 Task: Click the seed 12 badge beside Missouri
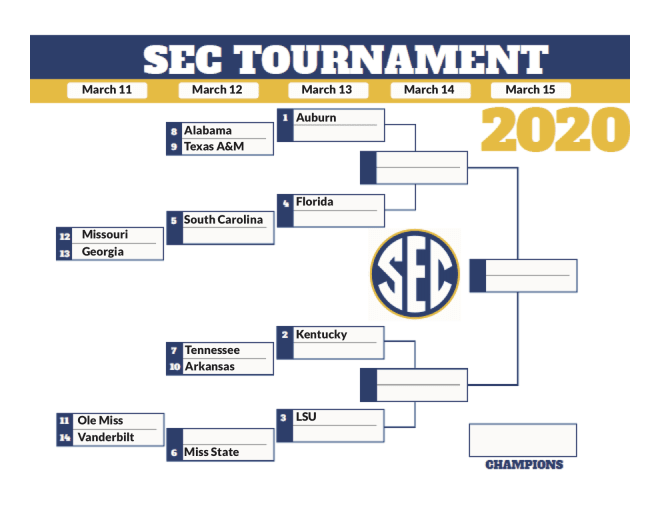[x=64, y=236]
